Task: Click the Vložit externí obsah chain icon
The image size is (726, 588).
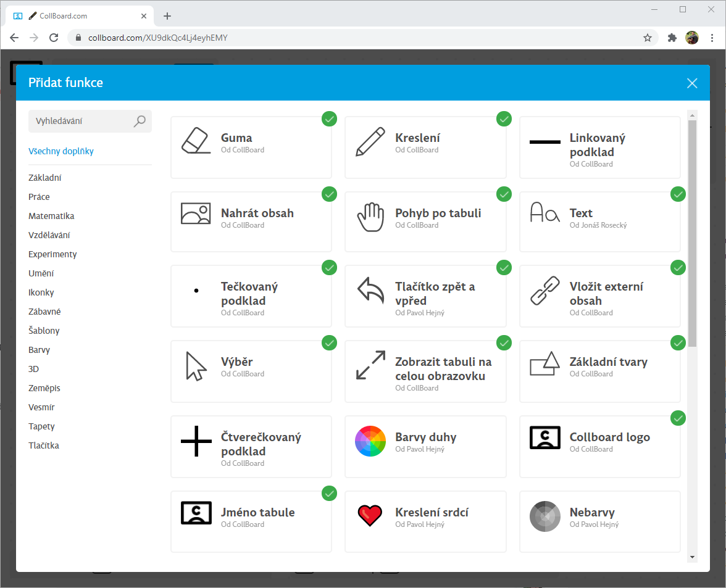Action: 545,291
